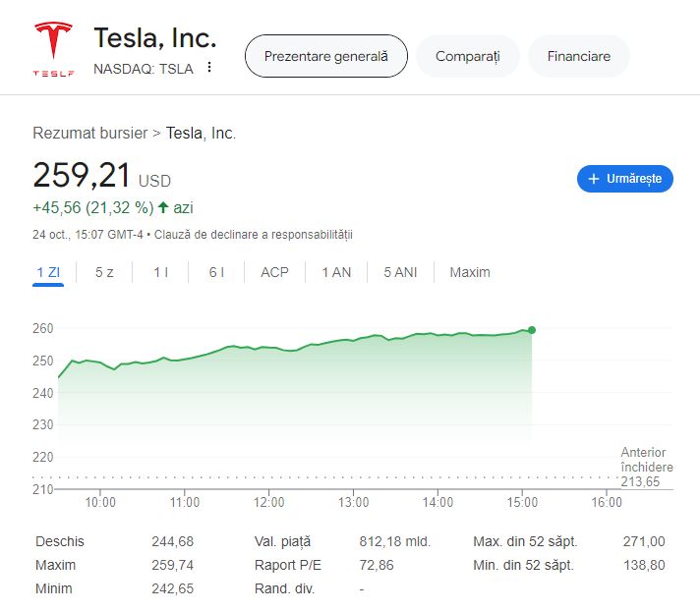
Task: Select the 1 ZI time range
Action: pyautogui.click(x=48, y=272)
